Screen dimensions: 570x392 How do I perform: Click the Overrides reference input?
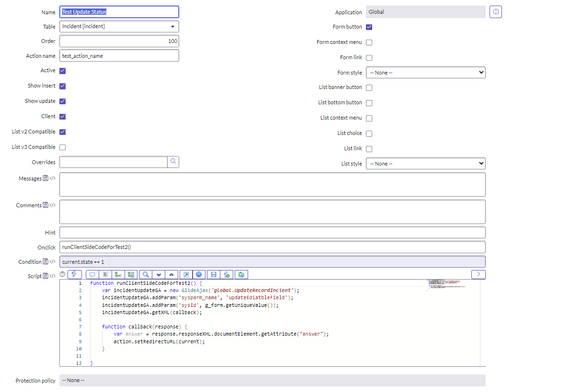pyautogui.click(x=113, y=162)
